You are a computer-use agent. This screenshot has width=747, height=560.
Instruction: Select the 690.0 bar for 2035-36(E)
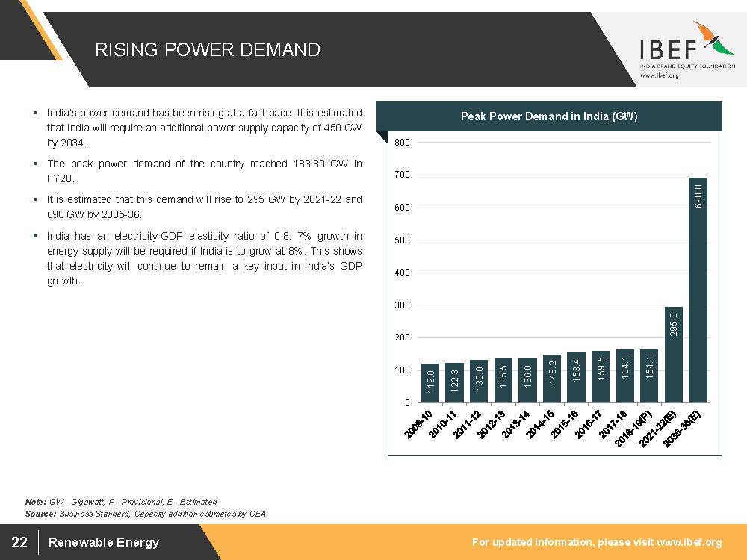click(698, 290)
